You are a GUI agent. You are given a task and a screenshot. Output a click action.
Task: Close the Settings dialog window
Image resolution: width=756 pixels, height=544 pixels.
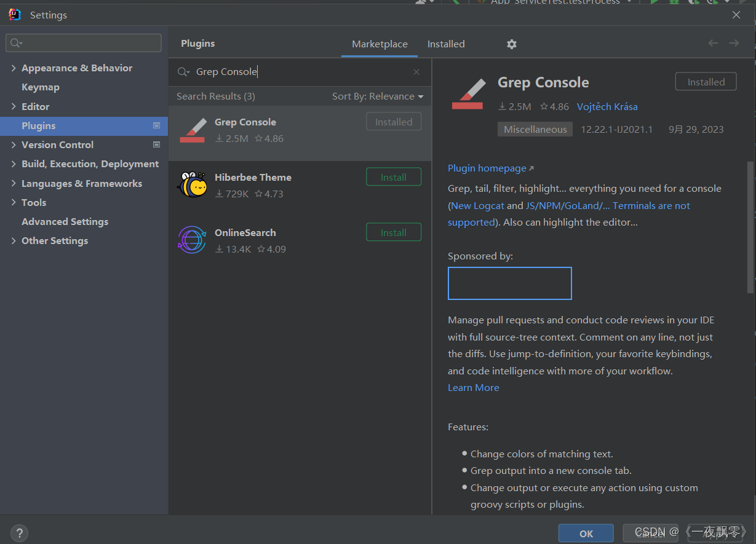click(x=736, y=15)
